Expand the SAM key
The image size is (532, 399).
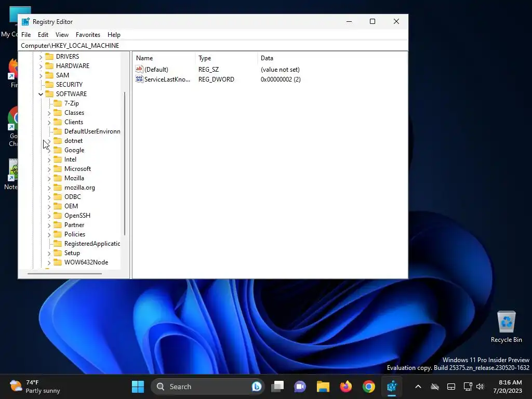pyautogui.click(x=41, y=75)
